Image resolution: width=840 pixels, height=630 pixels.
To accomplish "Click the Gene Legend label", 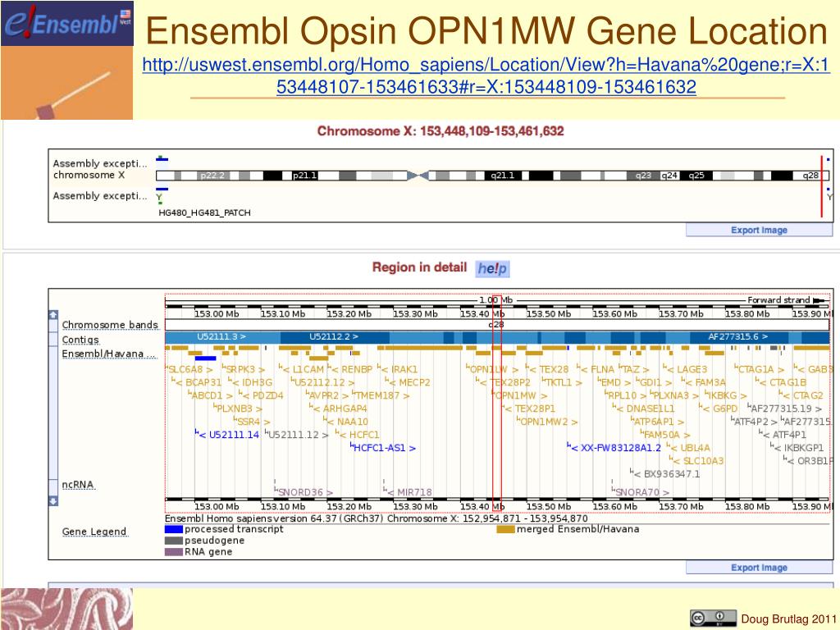I will [94, 532].
